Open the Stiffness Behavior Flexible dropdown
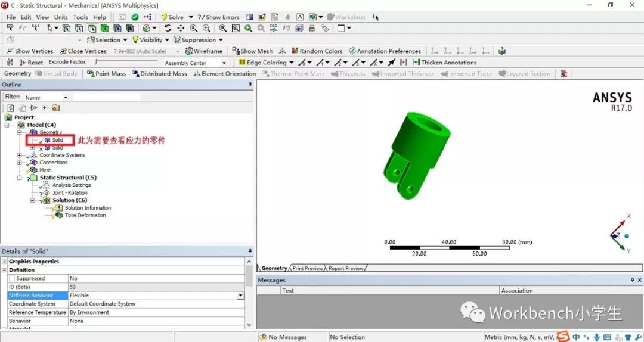This screenshot has width=644, height=342. point(241,296)
